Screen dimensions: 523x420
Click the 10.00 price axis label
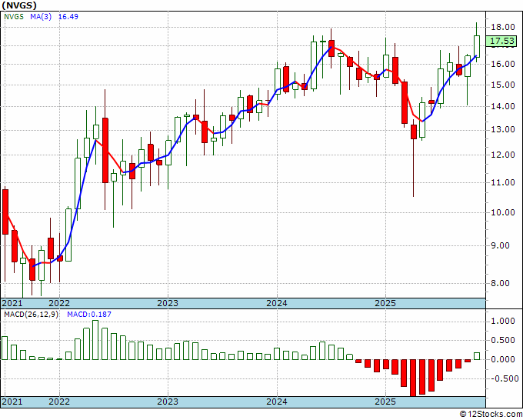click(x=502, y=212)
